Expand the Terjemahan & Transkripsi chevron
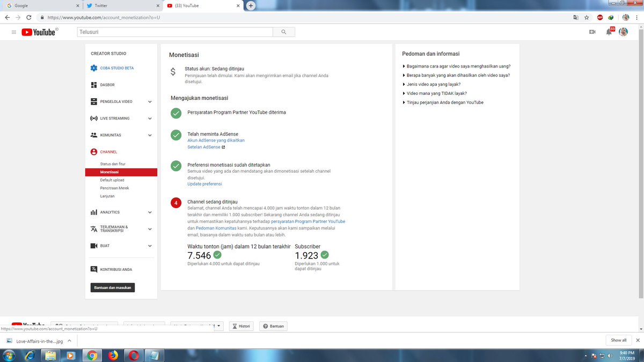 (150, 229)
